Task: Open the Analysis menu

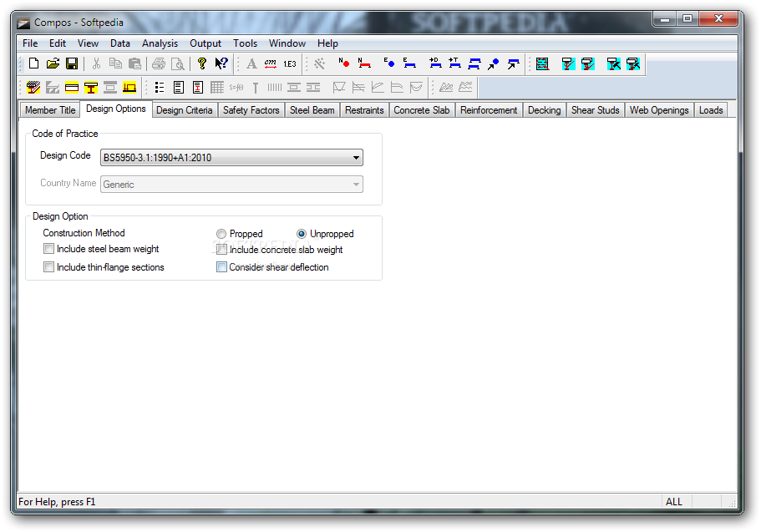Action: [160, 43]
